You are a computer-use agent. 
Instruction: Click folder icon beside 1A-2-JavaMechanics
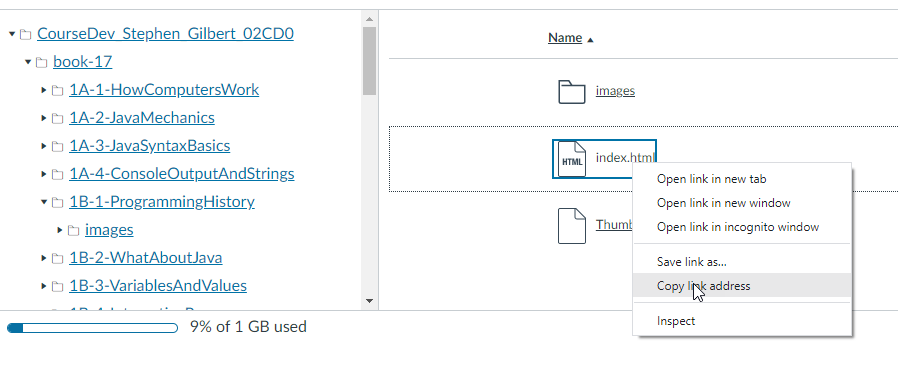(x=57, y=118)
